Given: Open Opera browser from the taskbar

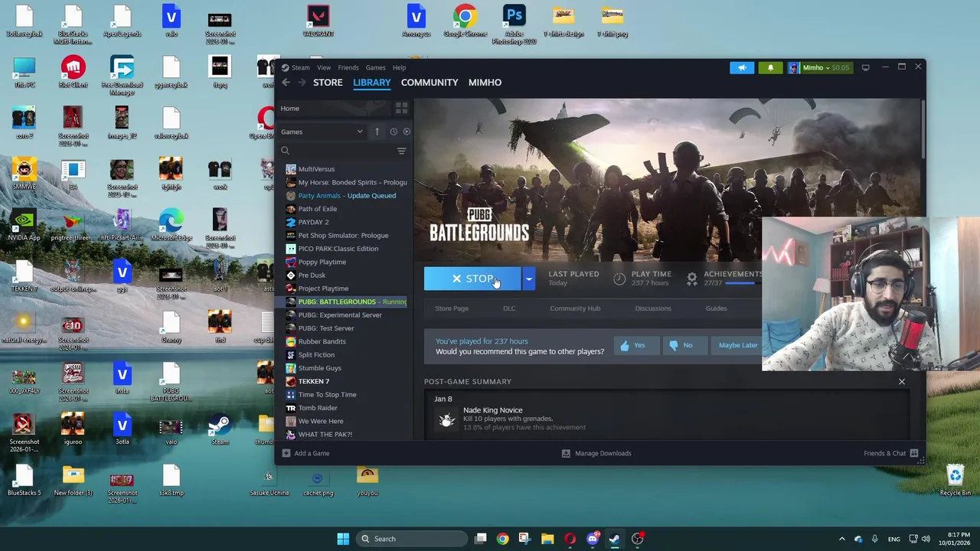Looking at the screenshot, I should [x=570, y=539].
